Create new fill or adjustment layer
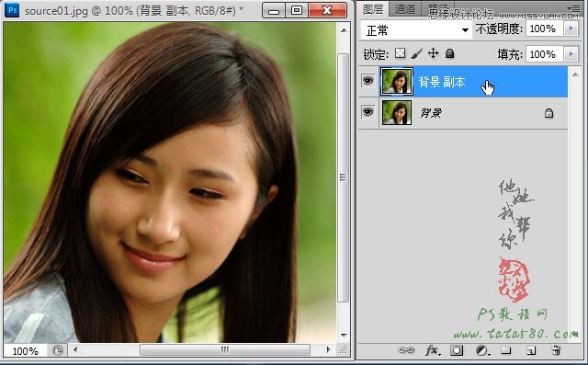This screenshot has width=588, height=365. pos(482,350)
